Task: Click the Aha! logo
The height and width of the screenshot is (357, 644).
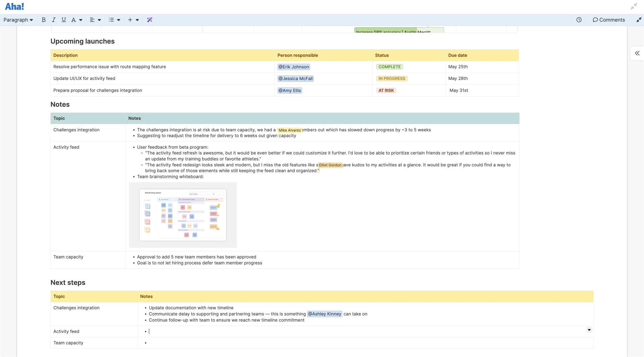Action: pos(14,6)
